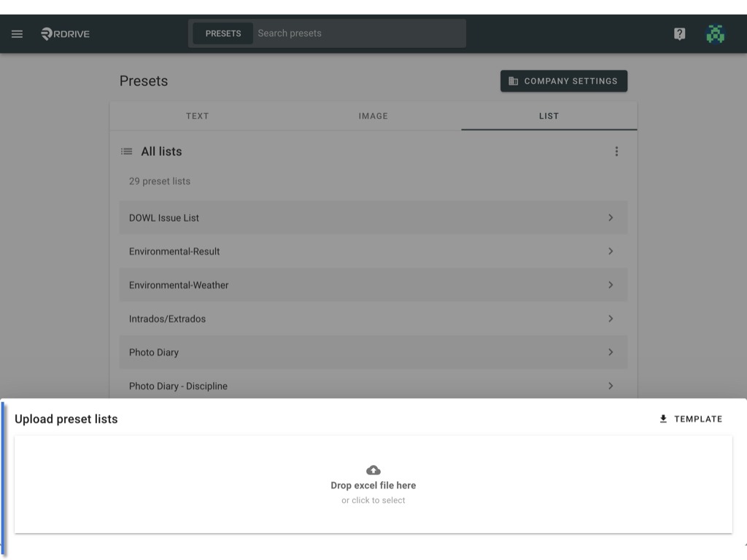747x560 pixels.
Task: Click the cloud upload icon
Action: coord(373,470)
